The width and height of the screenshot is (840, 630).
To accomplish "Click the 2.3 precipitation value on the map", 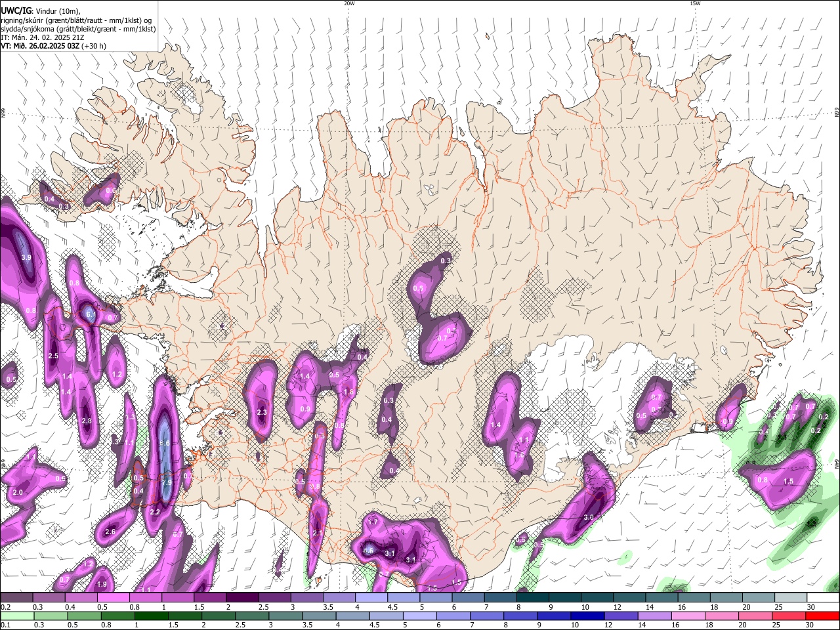I will coord(262,412).
